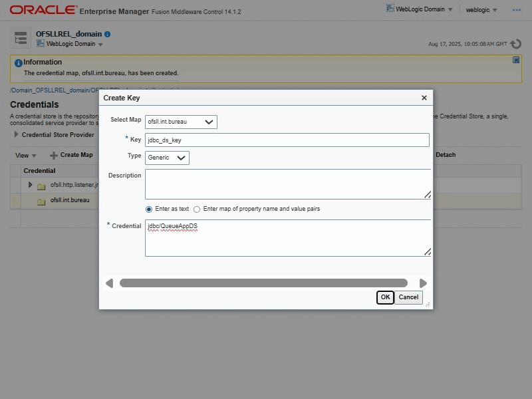Click the Information banner info icon

[x=19, y=63]
